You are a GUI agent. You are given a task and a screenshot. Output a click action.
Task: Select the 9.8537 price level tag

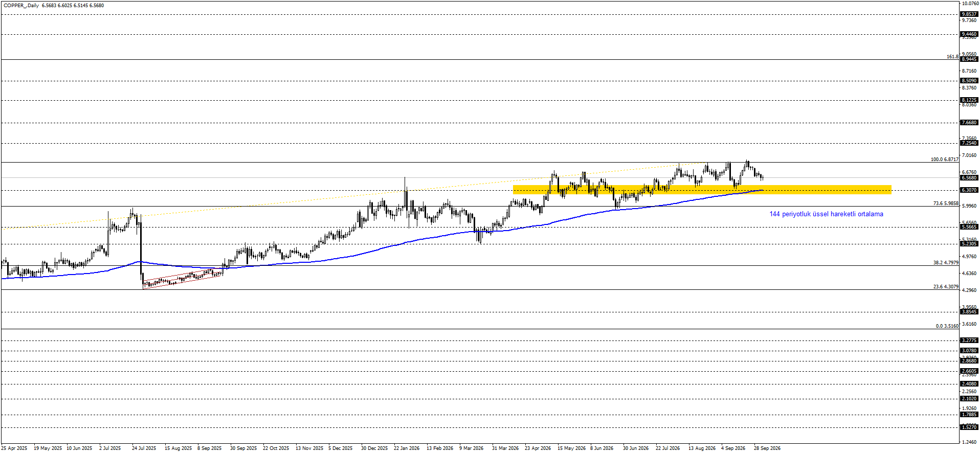(969, 14)
